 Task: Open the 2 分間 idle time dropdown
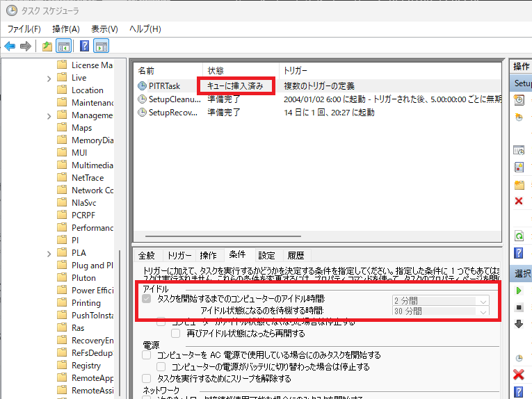[x=441, y=301]
